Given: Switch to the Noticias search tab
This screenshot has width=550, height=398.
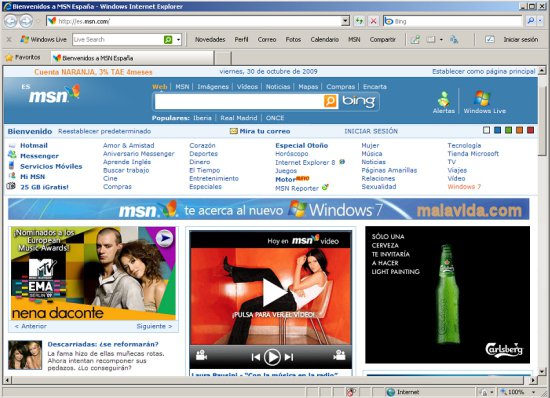Looking at the screenshot, I should pyautogui.click(x=278, y=87).
